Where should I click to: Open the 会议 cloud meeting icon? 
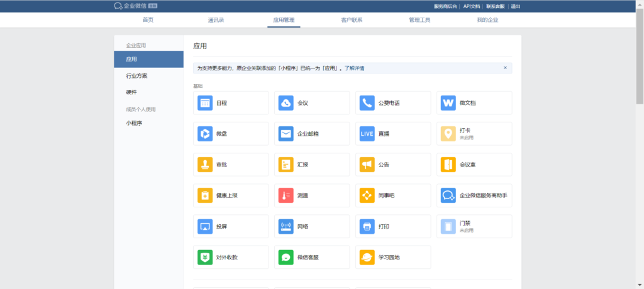point(286,103)
